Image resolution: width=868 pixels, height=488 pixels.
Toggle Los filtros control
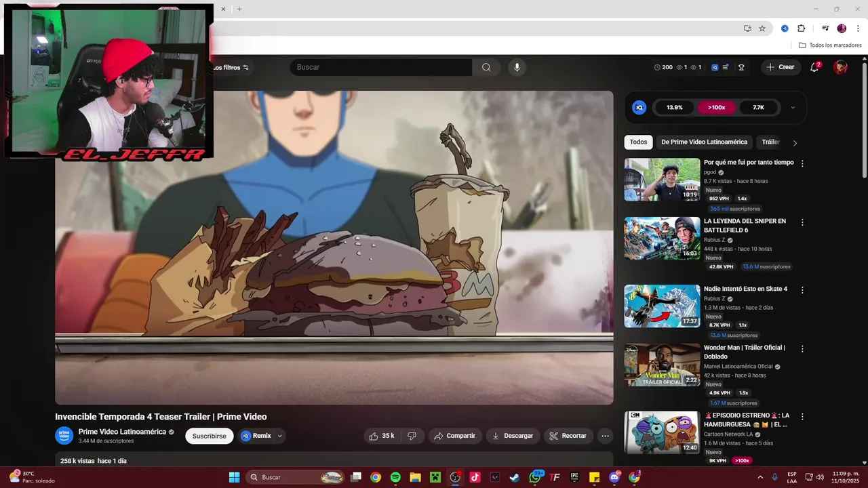click(231, 68)
